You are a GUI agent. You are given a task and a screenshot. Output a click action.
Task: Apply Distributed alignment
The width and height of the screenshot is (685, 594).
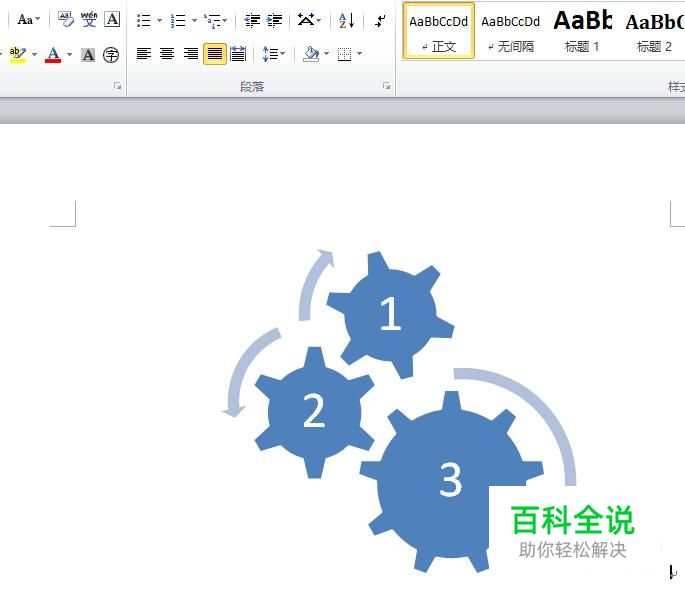click(x=238, y=54)
